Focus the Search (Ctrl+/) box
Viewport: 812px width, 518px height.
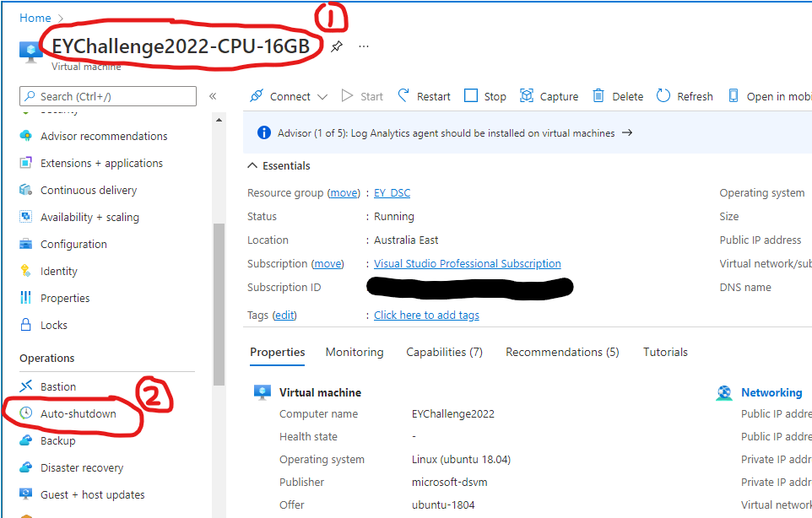(x=108, y=96)
